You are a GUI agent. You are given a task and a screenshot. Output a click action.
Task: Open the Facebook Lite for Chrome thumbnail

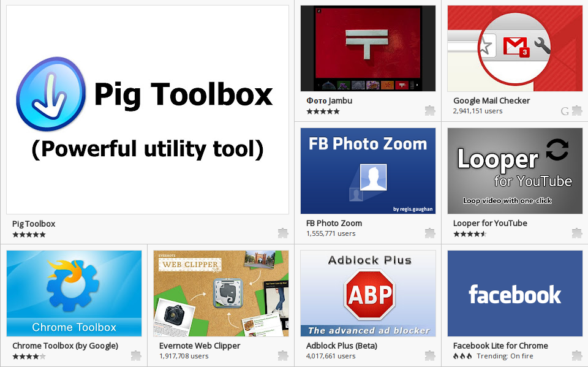[515, 293]
